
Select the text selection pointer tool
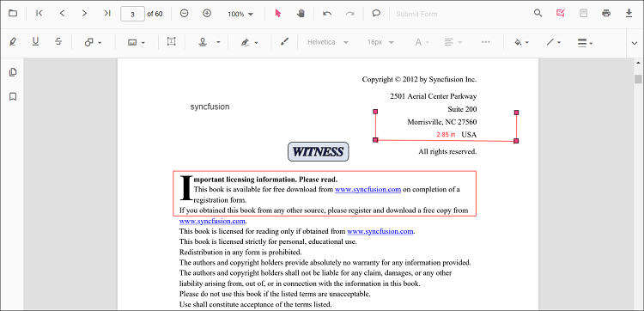click(278, 14)
